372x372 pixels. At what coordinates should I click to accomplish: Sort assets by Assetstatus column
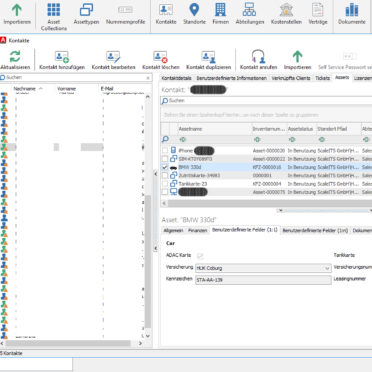pos(301,129)
